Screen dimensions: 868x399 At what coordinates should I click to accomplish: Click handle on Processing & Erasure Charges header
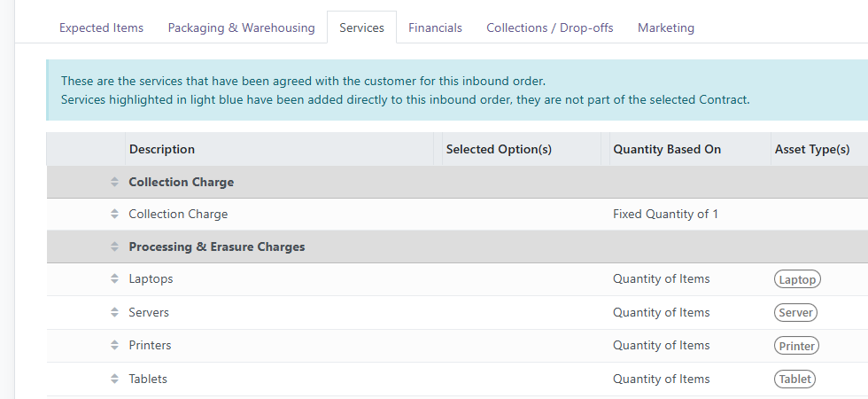click(x=114, y=246)
